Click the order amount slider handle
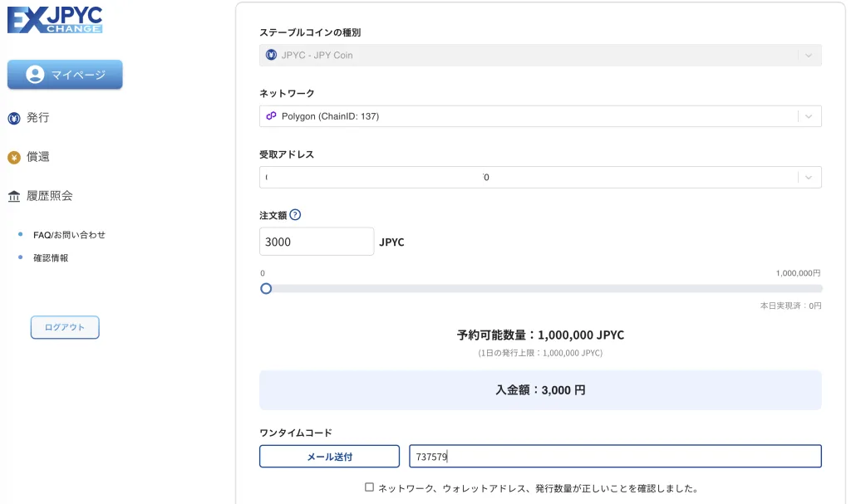 (266, 289)
